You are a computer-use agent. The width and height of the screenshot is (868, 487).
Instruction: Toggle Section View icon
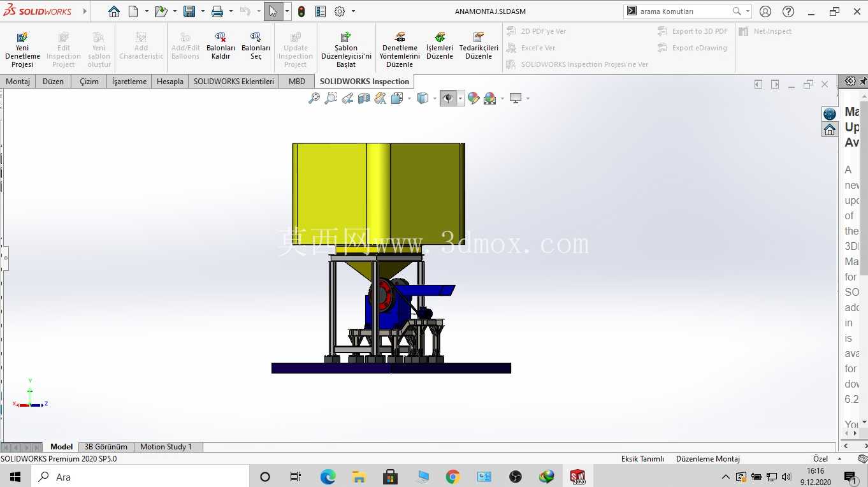(363, 98)
